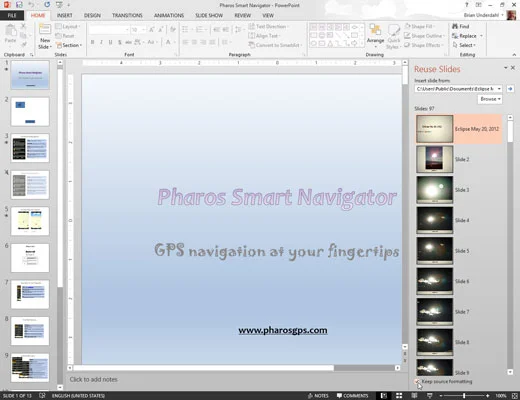Click the spell check icon in status bar
Screen dimensions: 520x400
(42, 395)
